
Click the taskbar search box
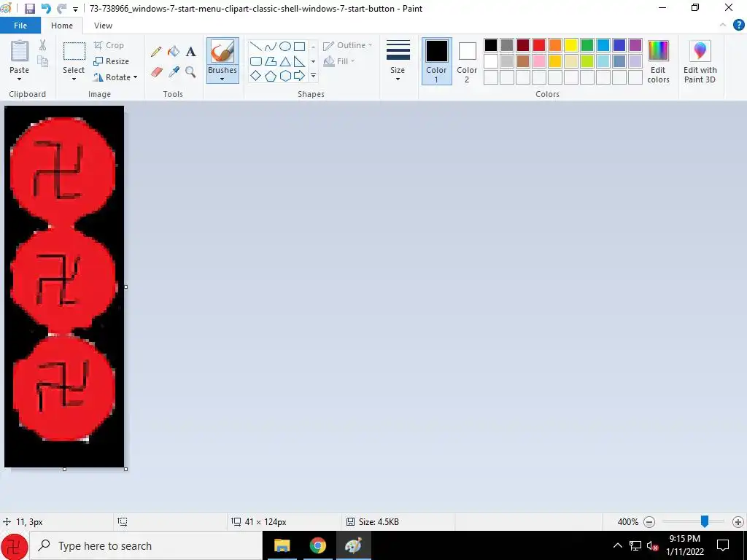click(x=146, y=545)
